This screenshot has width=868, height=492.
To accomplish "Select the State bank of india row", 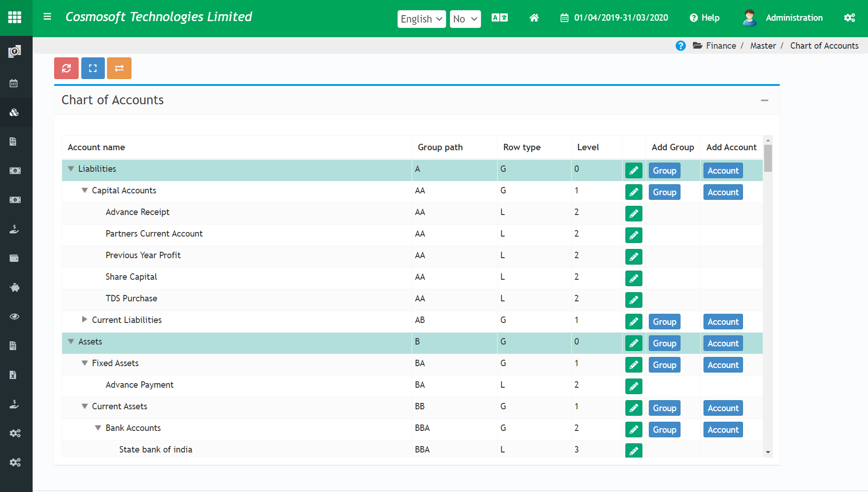I will coord(412,449).
